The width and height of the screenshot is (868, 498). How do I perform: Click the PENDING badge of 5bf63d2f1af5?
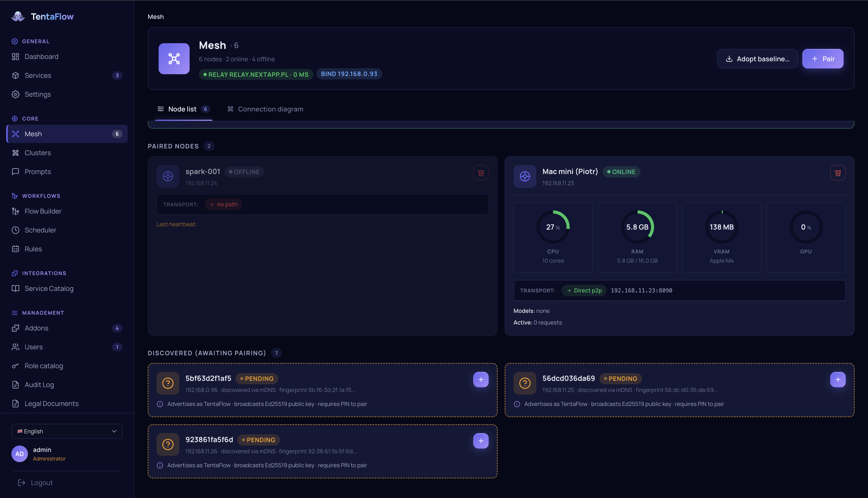point(257,379)
